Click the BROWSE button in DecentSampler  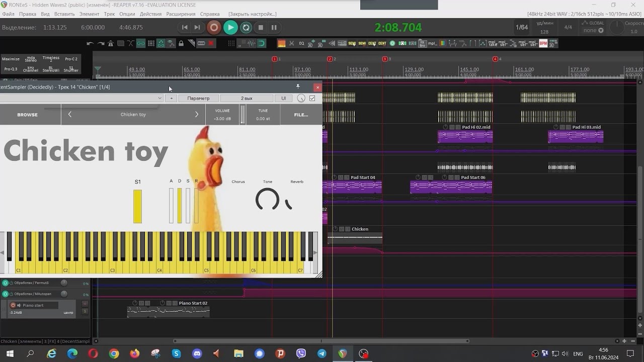[x=28, y=115]
